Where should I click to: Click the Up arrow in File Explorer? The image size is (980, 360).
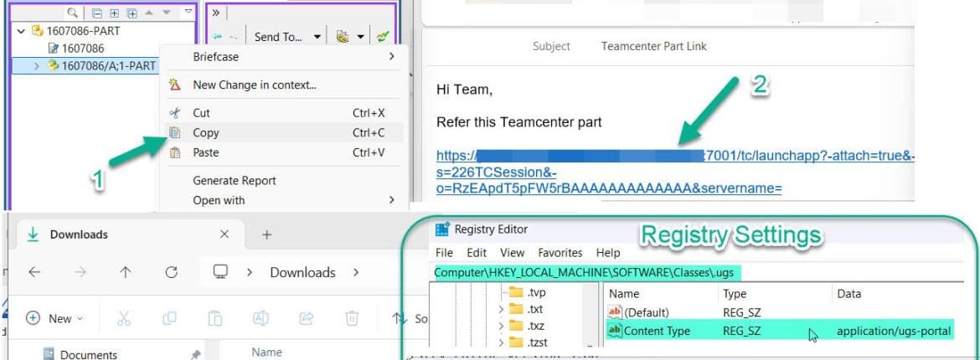[126, 272]
